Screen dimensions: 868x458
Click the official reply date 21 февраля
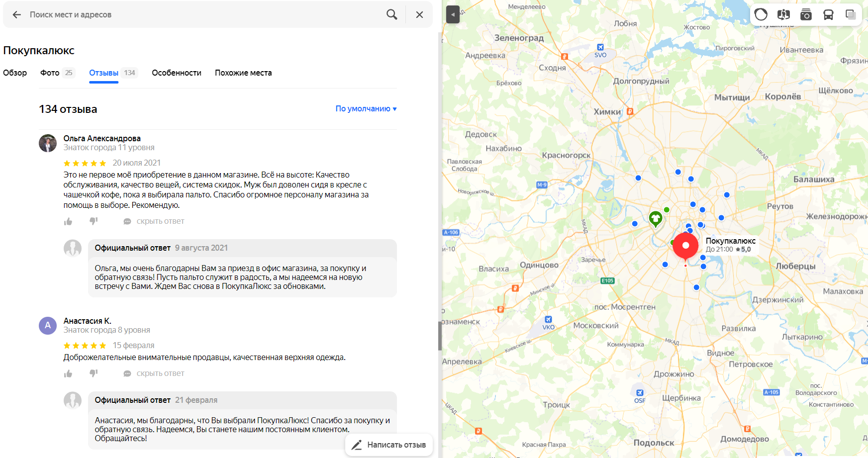tap(196, 400)
